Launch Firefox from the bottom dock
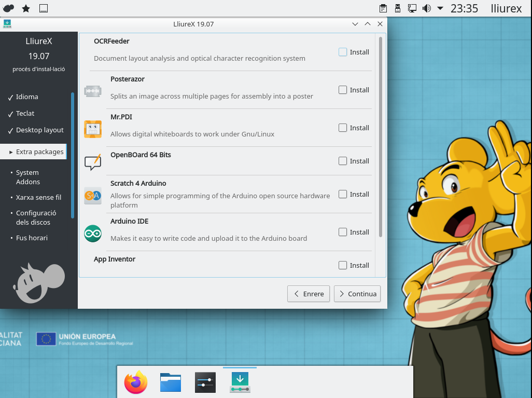Image resolution: width=532 pixels, height=398 pixels. [x=136, y=382]
